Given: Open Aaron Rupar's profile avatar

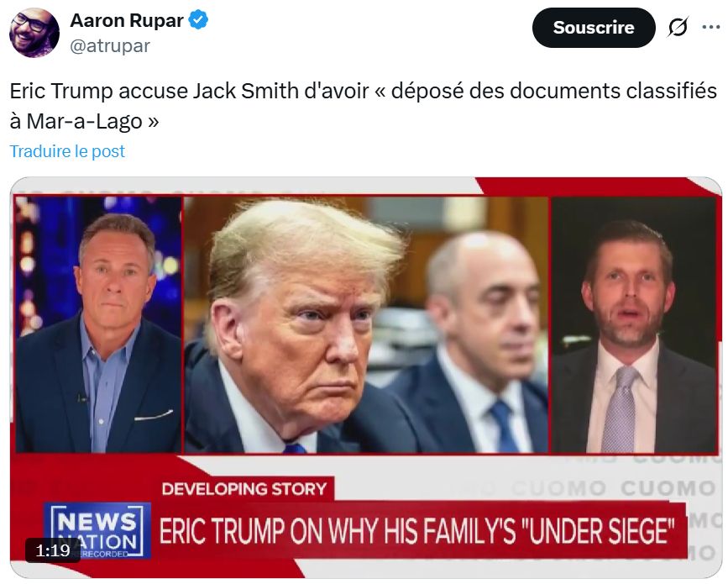Looking at the screenshot, I should tap(34, 33).
